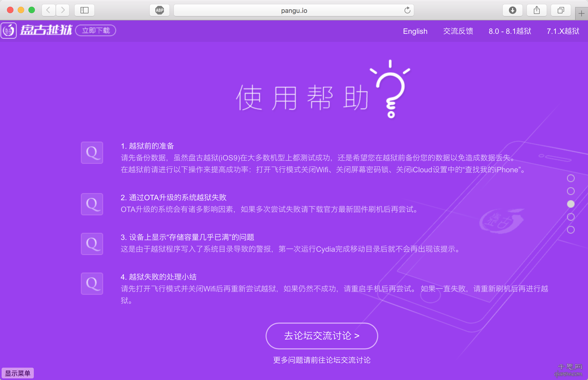Viewport: 588px width, 380px height.
Task: Show all tabs overview
Action: [x=561, y=10]
